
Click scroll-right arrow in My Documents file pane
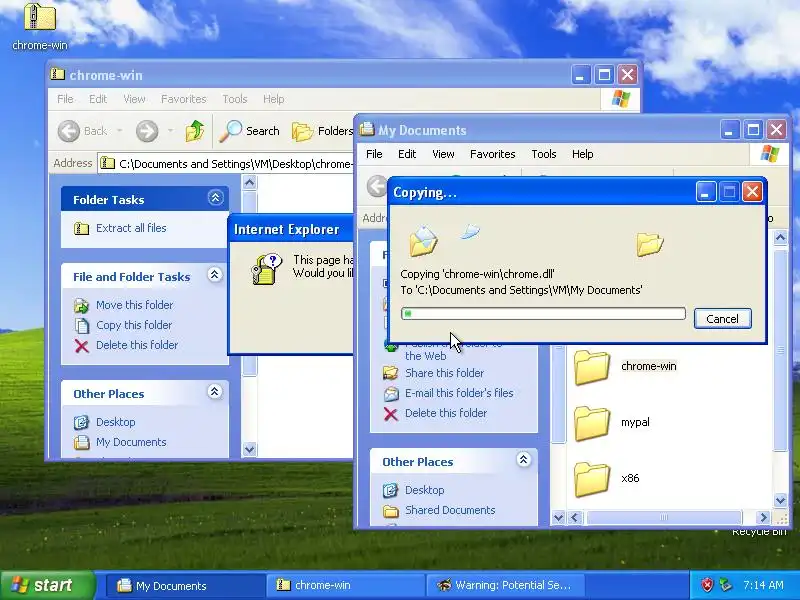click(763, 517)
